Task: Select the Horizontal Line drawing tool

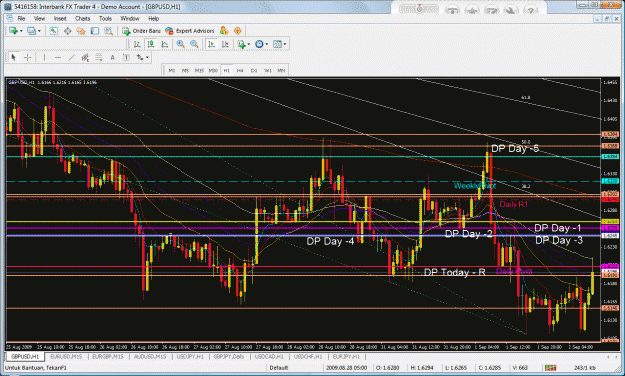Action: click(x=58, y=58)
